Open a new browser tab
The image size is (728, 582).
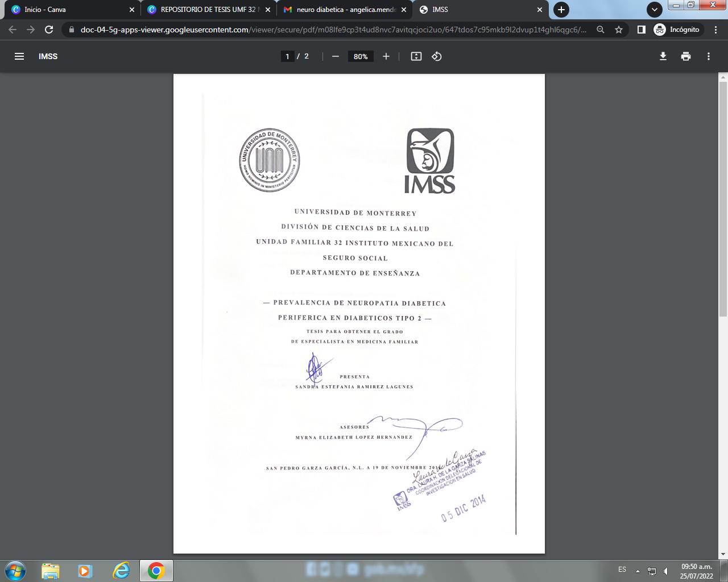pos(561,10)
